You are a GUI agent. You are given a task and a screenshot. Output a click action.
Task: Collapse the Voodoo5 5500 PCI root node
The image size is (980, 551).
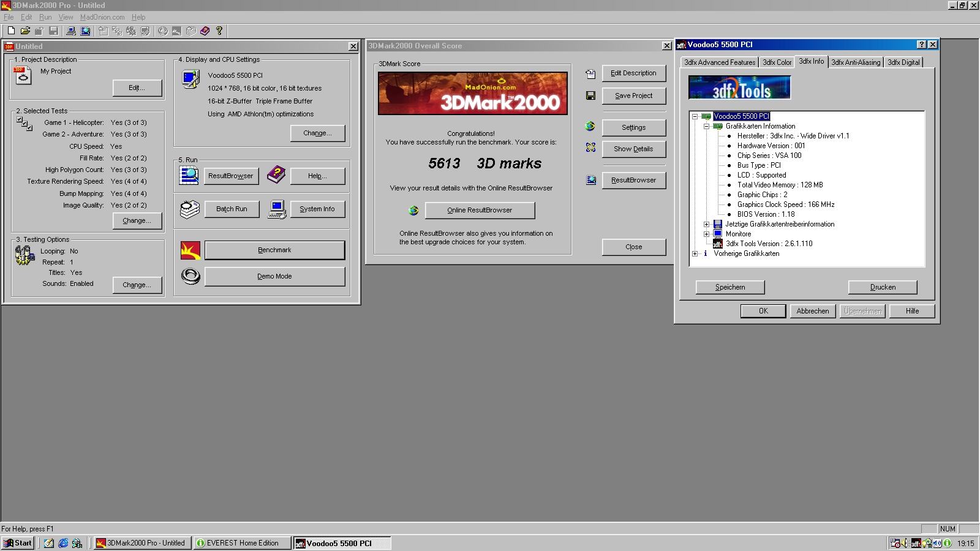tap(695, 116)
